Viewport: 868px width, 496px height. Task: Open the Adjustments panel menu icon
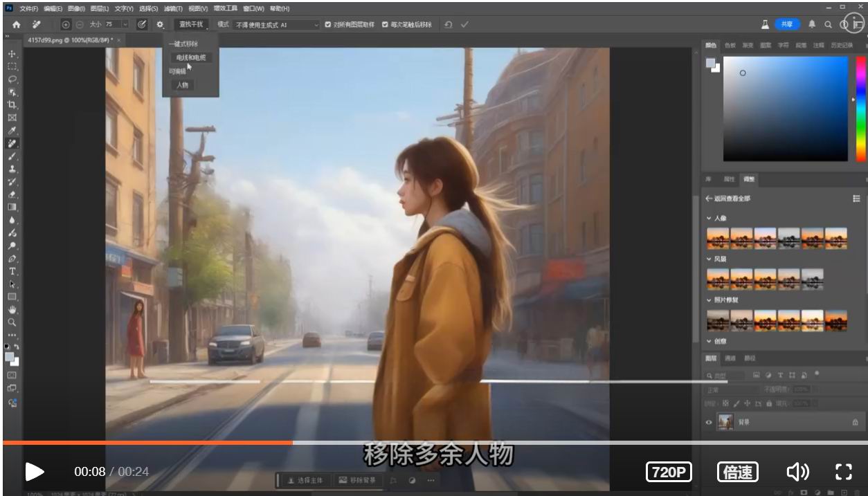(856, 199)
